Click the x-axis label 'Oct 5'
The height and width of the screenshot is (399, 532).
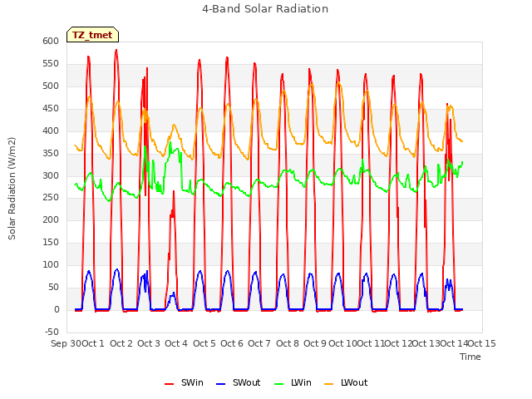click(204, 343)
